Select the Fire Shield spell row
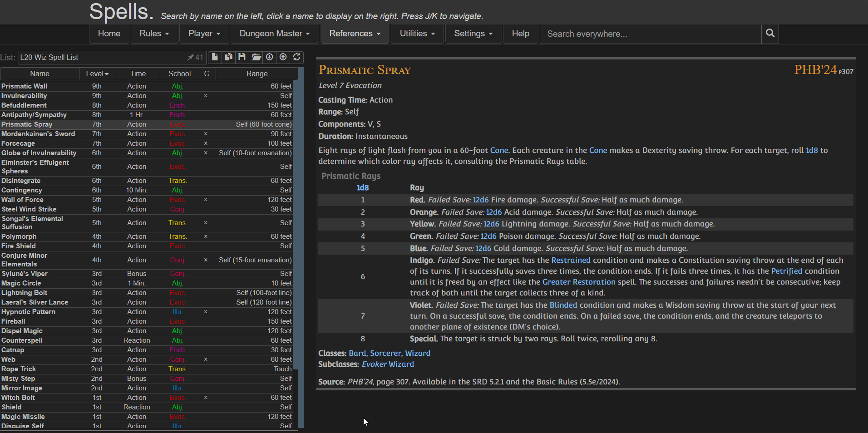This screenshot has height=433, width=868. click(x=147, y=246)
